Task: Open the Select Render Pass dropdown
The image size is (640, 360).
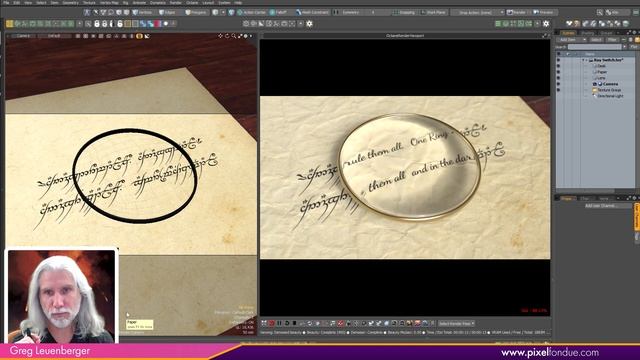Action: click(456, 324)
